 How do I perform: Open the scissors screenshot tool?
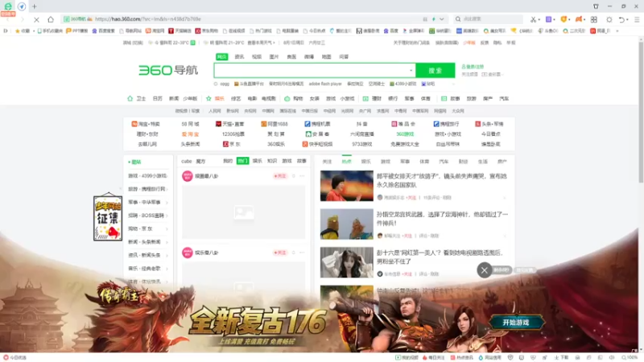pyautogui.click(x=533, y=19)
